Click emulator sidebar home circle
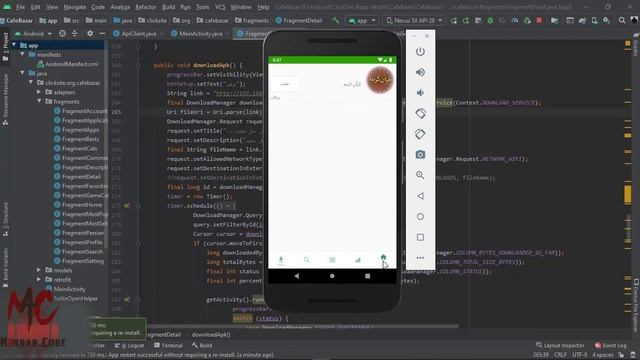 pyautogui.click(x=420, y=217)
